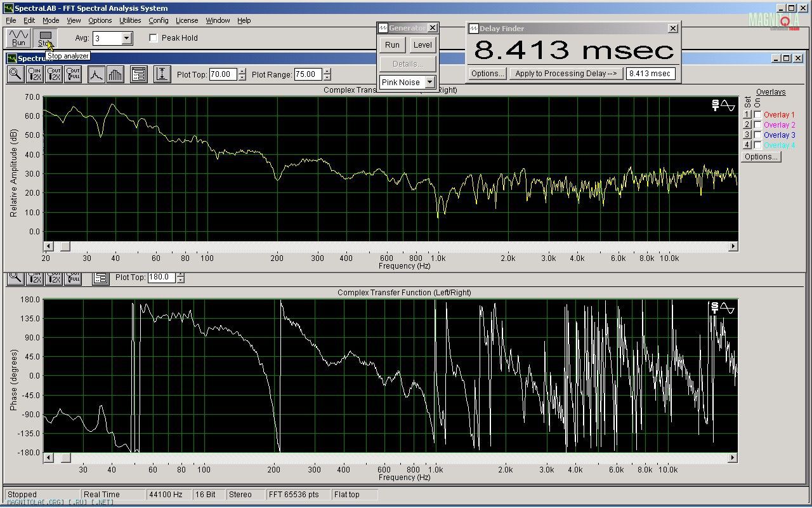Click the processing delay value field
This screenshot has height=508, width=812.
(650, 74)
